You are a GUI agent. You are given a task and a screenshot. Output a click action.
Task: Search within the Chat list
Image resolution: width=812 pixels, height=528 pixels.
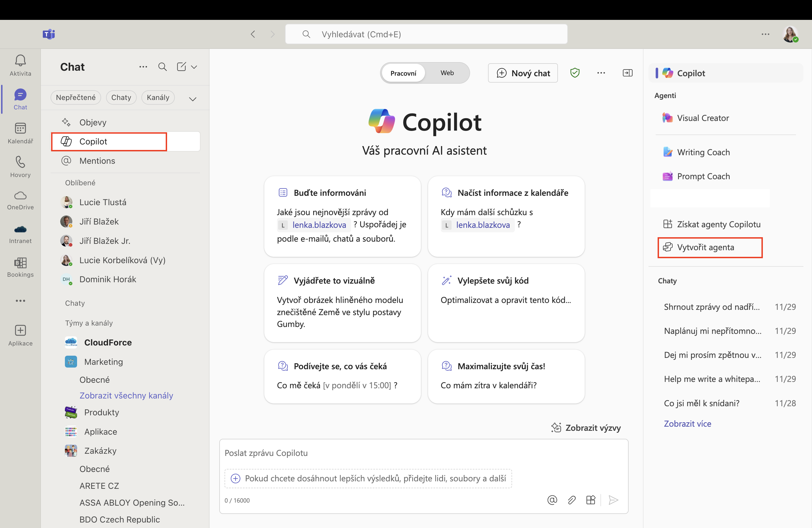tap(162, 67)
